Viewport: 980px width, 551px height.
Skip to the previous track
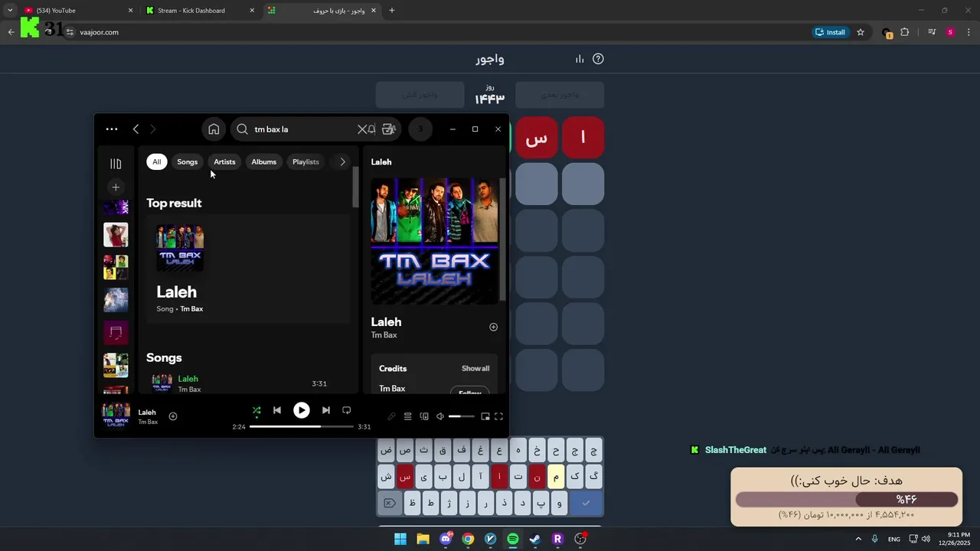tap(277, 410)
